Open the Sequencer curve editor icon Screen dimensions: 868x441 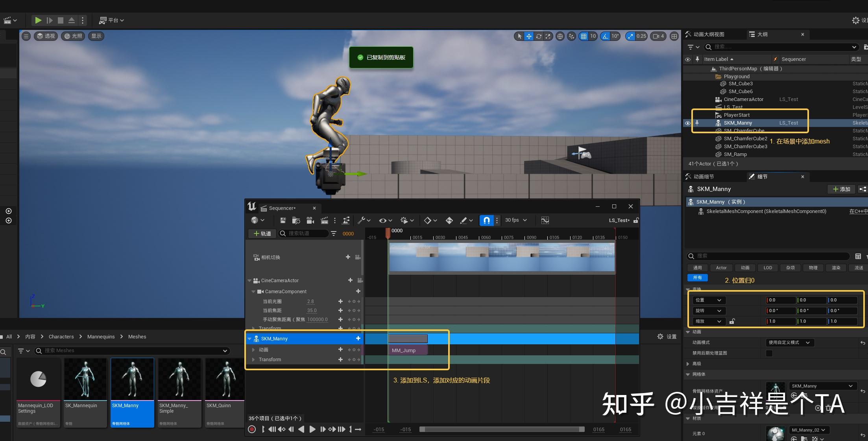coord(545,220)
